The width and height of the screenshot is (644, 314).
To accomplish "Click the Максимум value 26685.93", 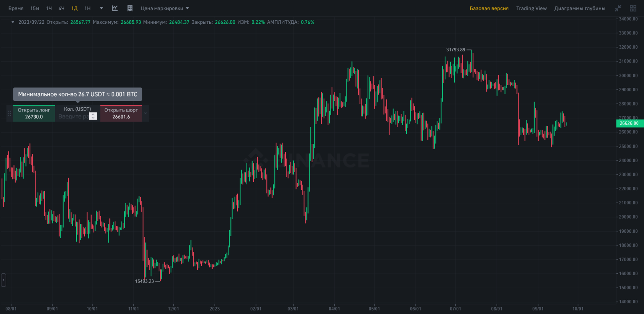I will pyautogui.click(x=131, y=22).
